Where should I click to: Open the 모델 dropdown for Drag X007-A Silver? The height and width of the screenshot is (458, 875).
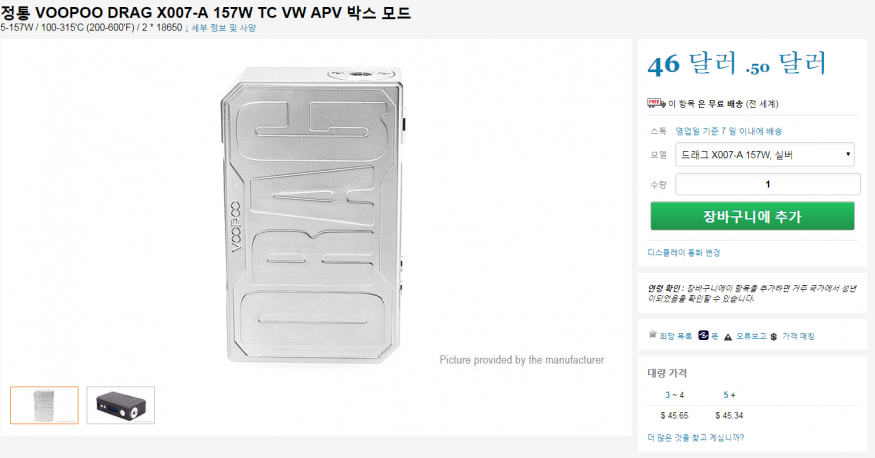[766, 155]
